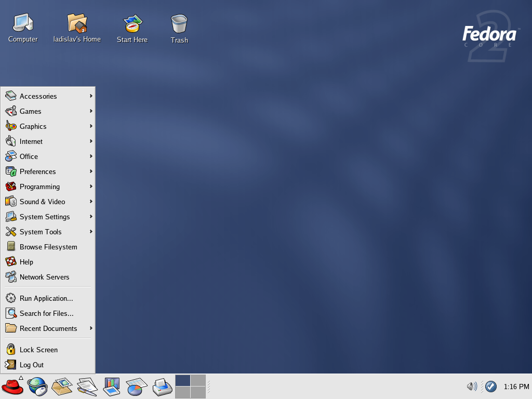
Task: Switch to the bottom-right workspace
Action: point(198,393)
